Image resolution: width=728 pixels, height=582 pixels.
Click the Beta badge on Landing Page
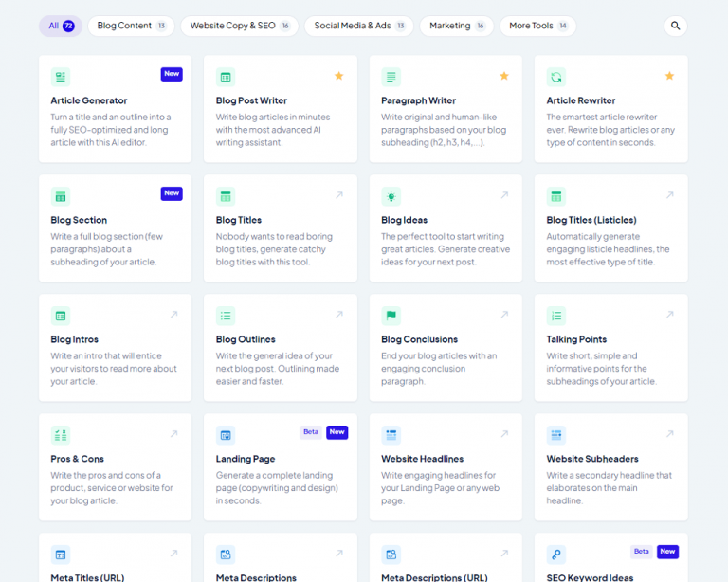click(311, 432)
